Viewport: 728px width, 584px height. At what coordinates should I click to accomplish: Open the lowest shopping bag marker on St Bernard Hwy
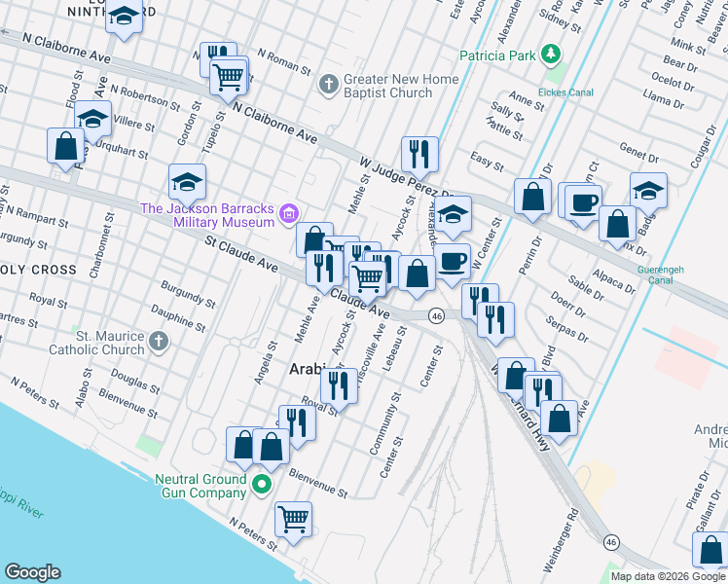pyautogui.click(x=559, y=419)
